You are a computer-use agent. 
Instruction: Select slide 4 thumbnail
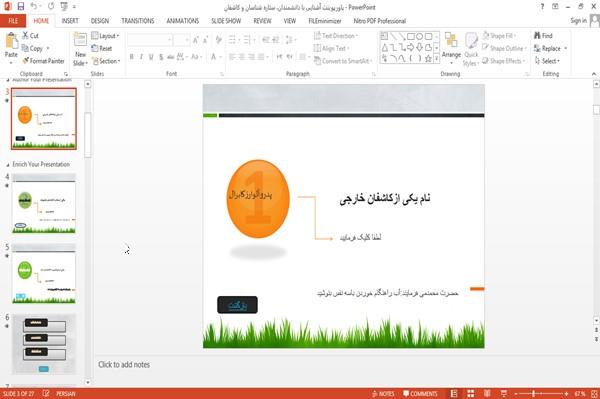tap(44, 204)
